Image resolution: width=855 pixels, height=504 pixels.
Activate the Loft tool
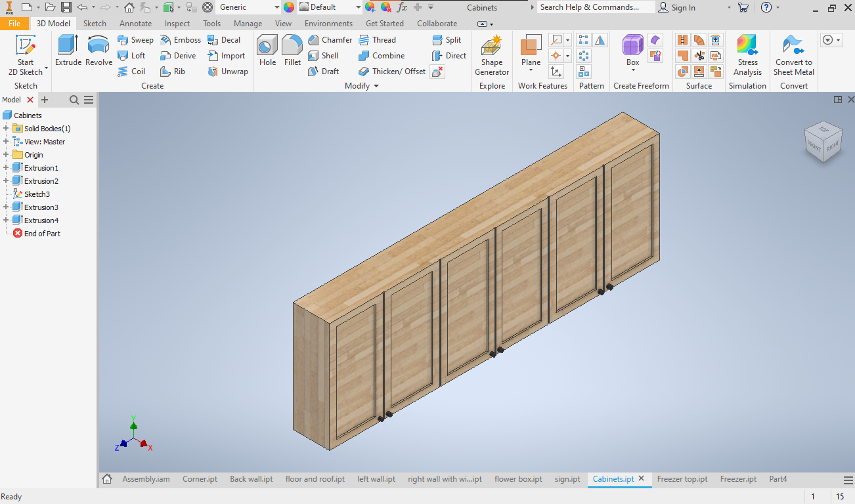click(x=131, y=56)
